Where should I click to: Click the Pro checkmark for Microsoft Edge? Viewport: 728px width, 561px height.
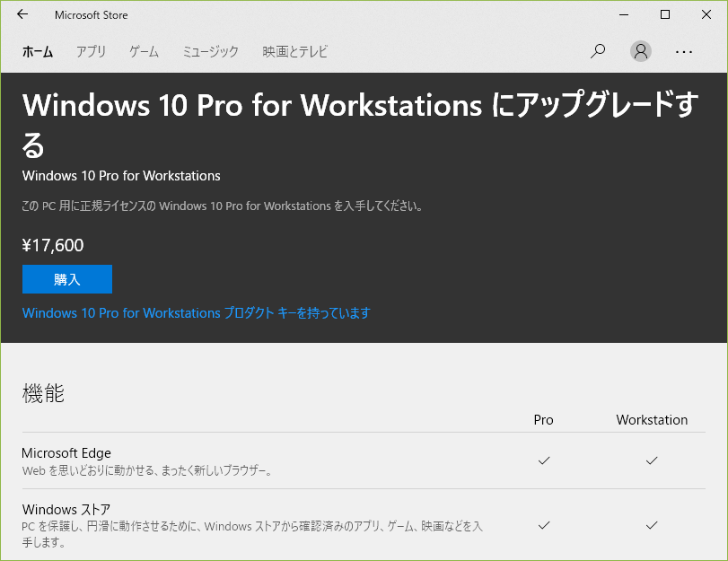tap(544, 460)
